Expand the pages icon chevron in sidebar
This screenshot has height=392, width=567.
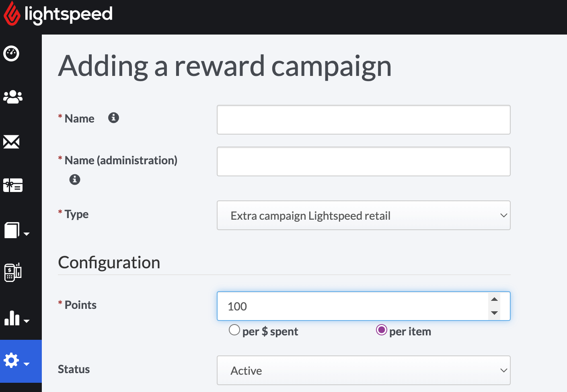coord(27,233)
